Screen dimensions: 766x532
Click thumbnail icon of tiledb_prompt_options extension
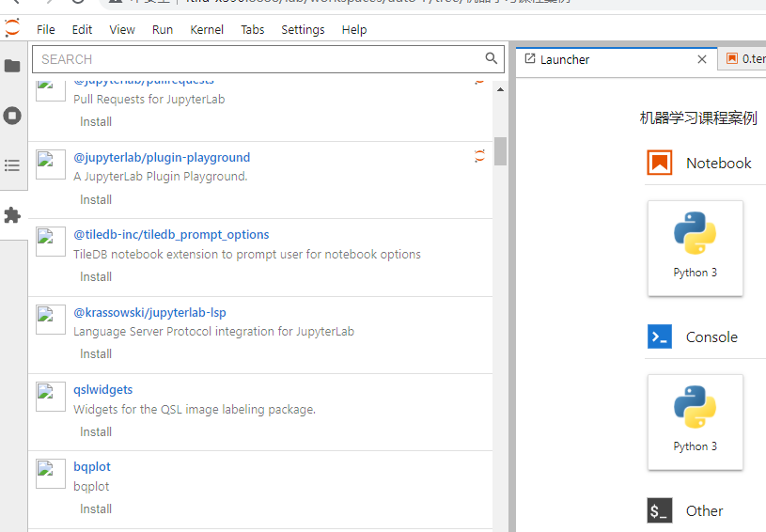click(x=51, y=242)
